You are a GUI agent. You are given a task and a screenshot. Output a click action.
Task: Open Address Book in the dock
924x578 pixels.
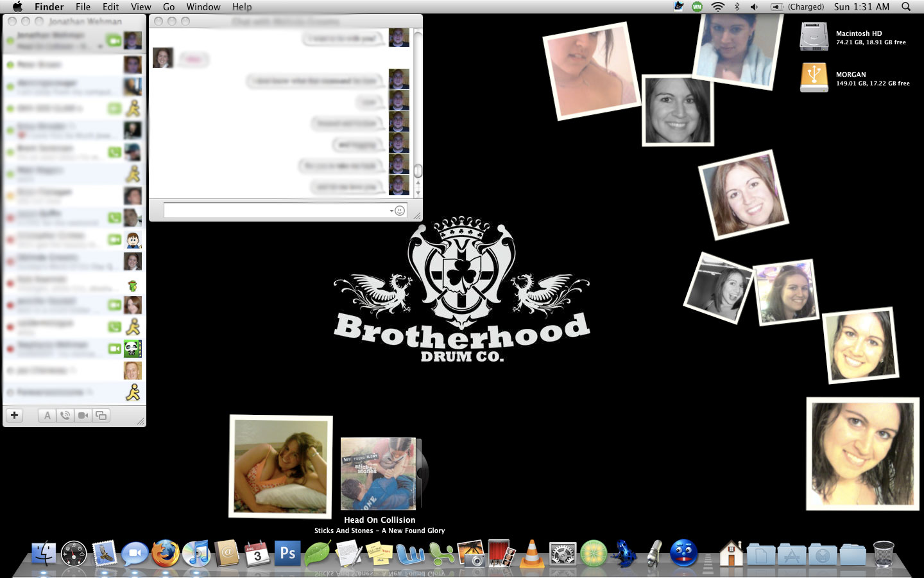click(x=227, y=553)
